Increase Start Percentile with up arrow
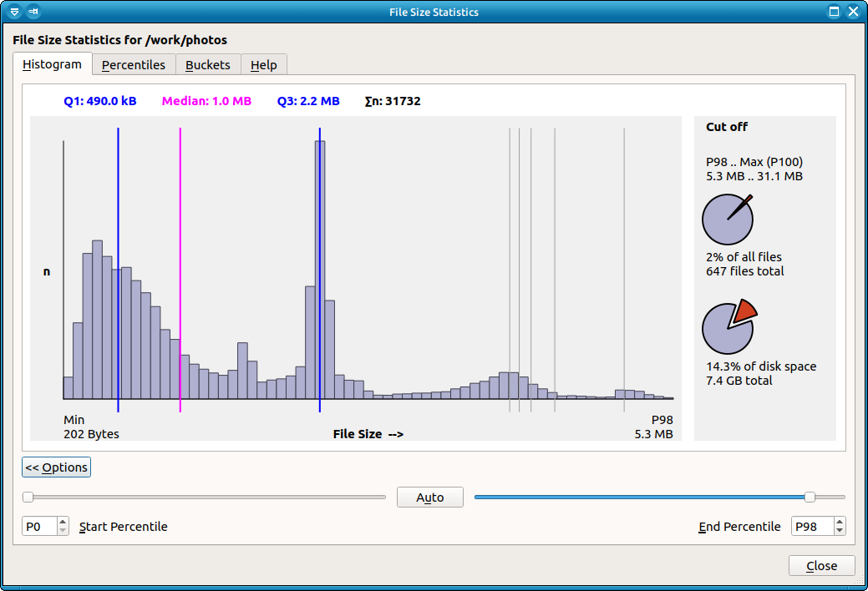Viewport: 868px width, 591px height. (x=63, y=521)
